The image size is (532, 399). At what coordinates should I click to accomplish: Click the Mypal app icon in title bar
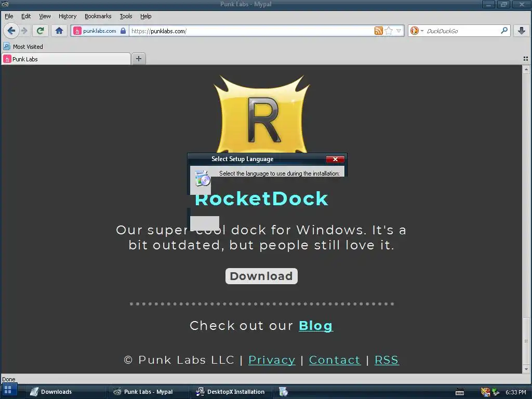5,4
